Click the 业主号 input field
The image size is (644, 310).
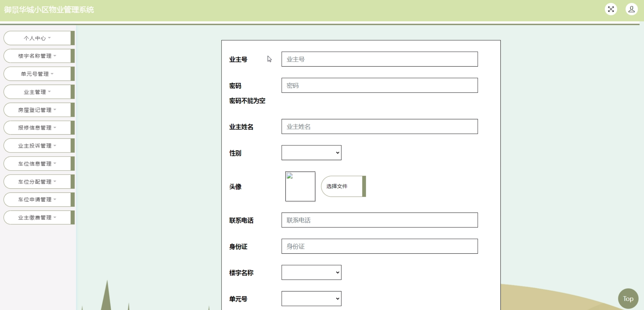(x=379, y=59)
